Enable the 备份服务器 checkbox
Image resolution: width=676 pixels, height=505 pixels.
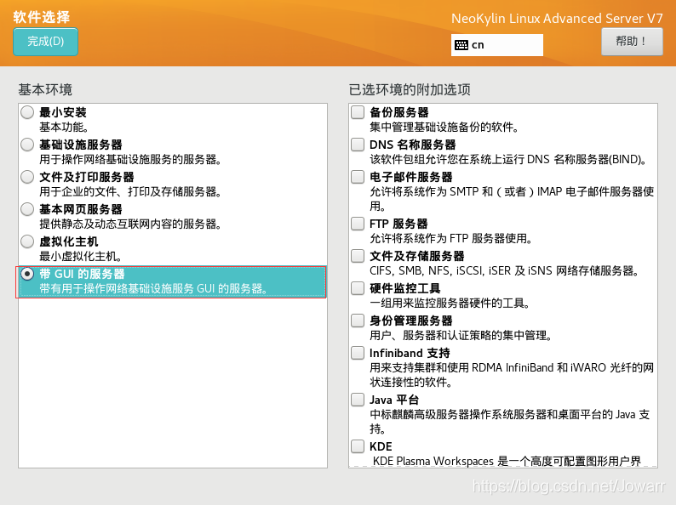coord(357,112)
